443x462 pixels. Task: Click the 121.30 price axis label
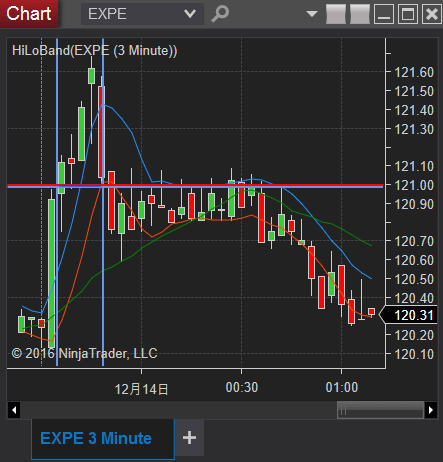tap(414, 129)
